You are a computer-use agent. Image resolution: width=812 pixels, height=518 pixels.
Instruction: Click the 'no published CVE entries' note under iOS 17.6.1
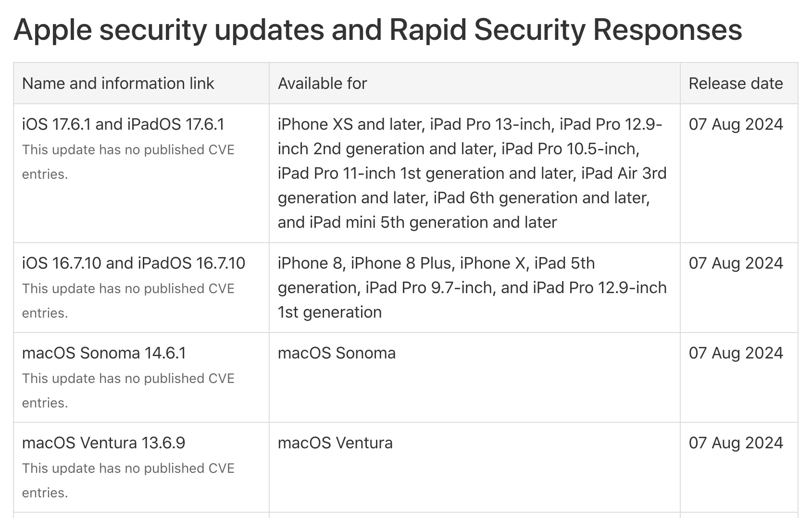click(128, 162)
